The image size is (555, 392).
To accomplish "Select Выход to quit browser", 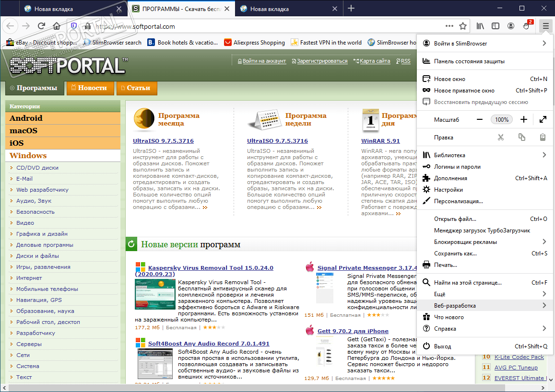I will pos(484,346).
